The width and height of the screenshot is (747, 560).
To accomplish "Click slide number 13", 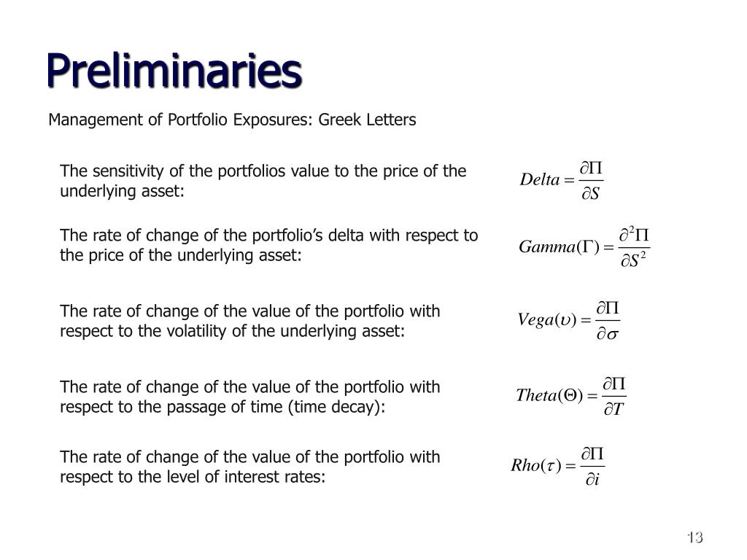I will 695,537.
